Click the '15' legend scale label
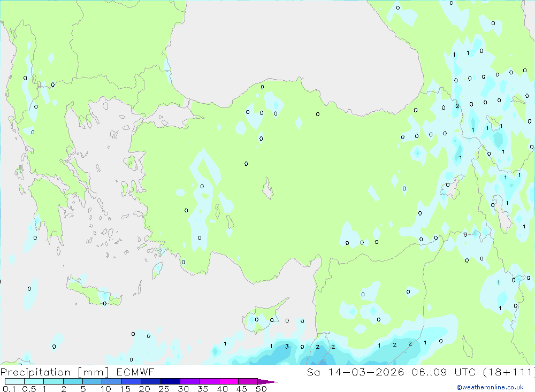The image size is (535, 392). (x=125, y=389)
